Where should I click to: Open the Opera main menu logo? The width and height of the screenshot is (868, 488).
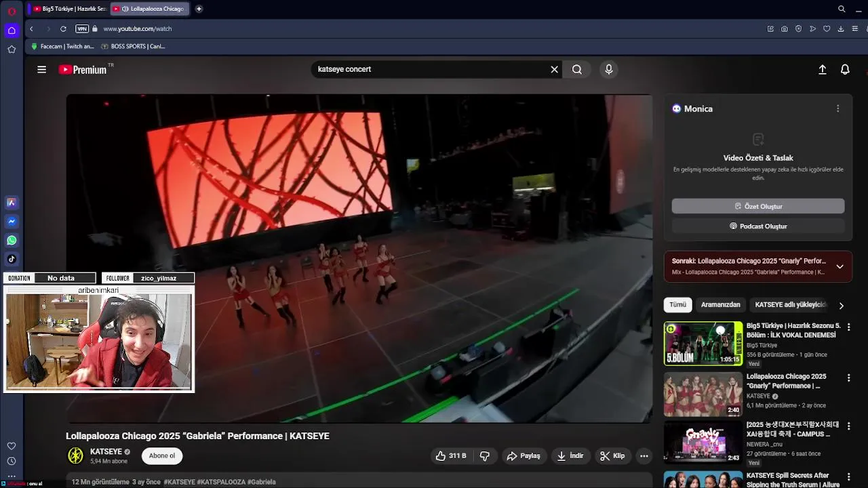pyautogui.click(x=12, y=12)
